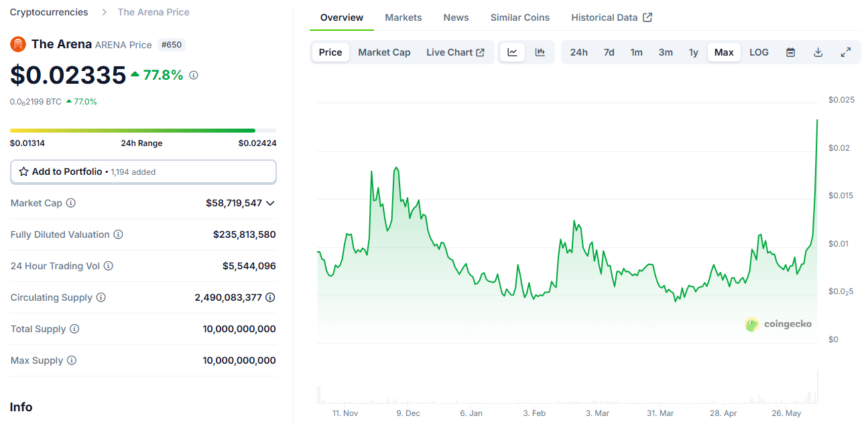Set chart range to 3m
868x424 pixels.
[666, 52]
